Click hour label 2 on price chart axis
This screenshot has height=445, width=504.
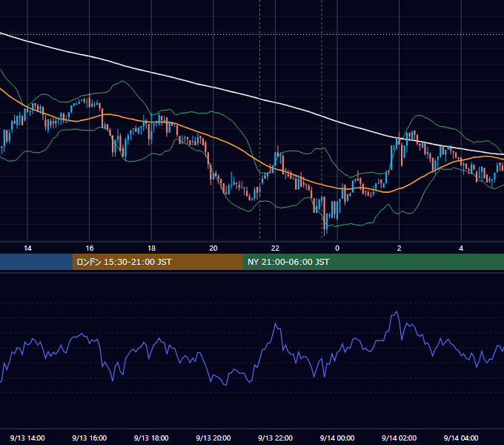click(399, 248)
